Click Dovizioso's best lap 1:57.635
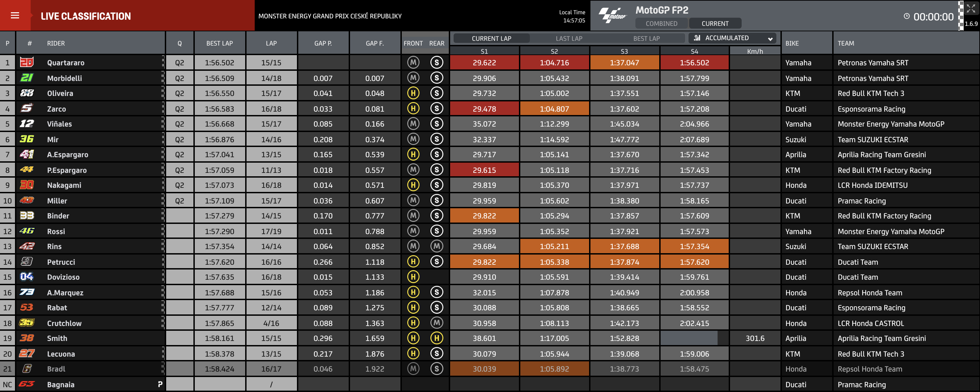Image resolution: width=980 pixels, height=392 pixels. [x=220, y=277]
